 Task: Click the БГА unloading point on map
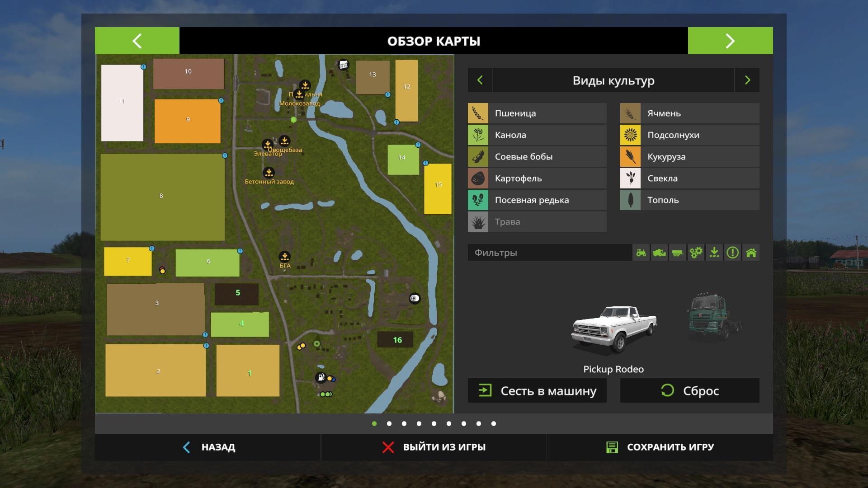(284, 257)
